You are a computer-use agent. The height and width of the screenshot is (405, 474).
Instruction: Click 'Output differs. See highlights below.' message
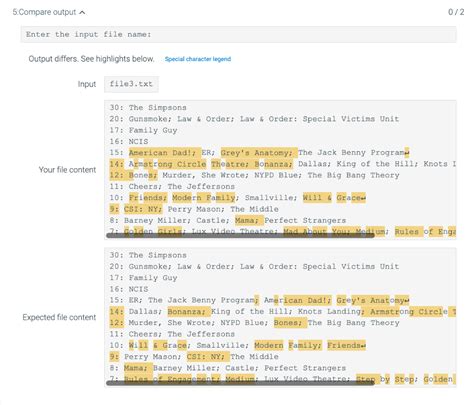click(91, 59)
